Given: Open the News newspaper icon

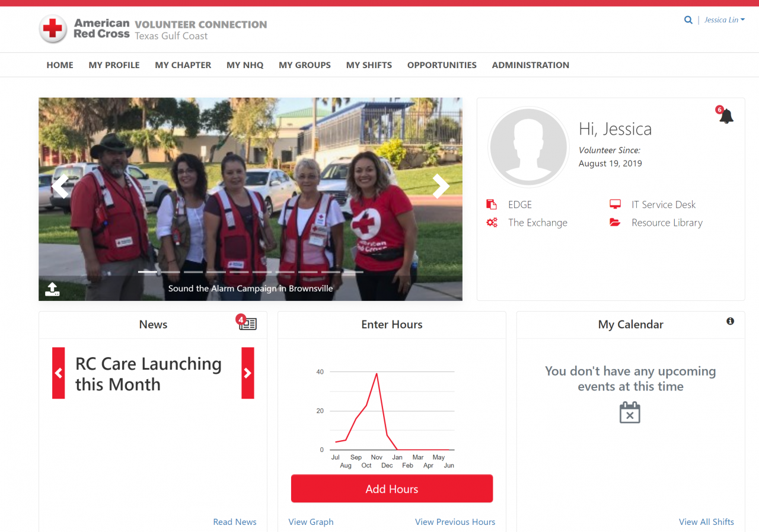Looking at the screenshot, I should tap(248, 324).
